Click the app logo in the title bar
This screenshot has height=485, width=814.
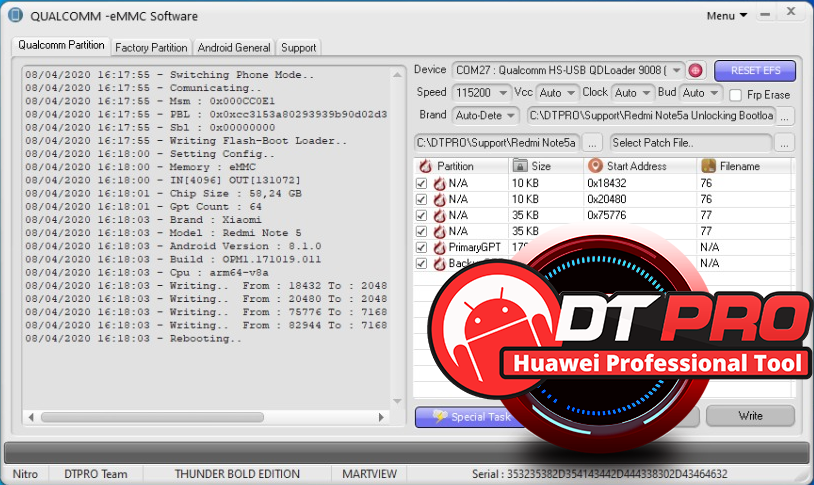(x=15, y=15)
